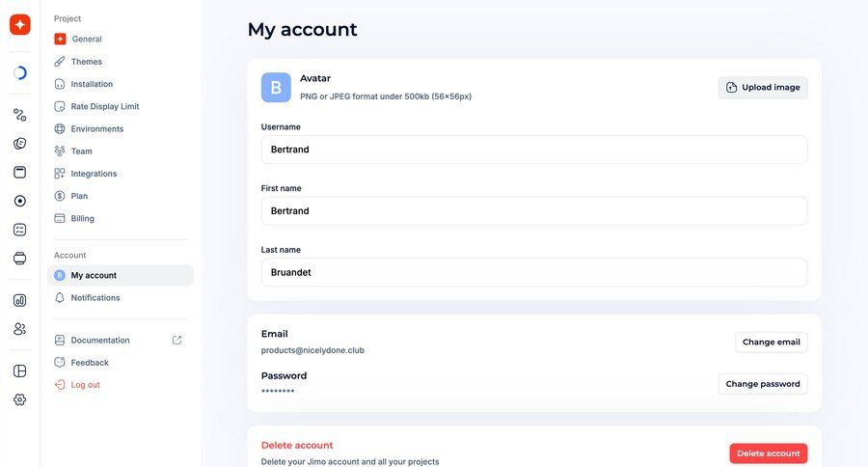Open the users icon in left rail
868x467 pixels.
(20, 329)
